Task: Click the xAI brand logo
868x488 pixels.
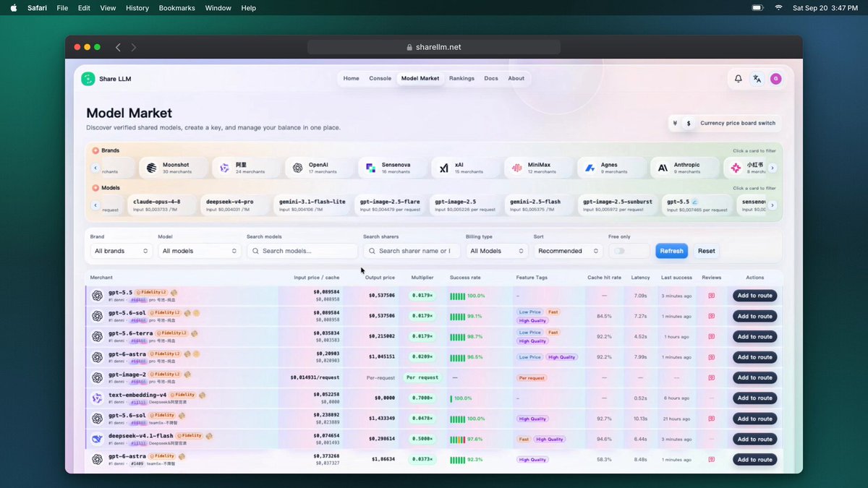Action: click(x=443, y=168)
